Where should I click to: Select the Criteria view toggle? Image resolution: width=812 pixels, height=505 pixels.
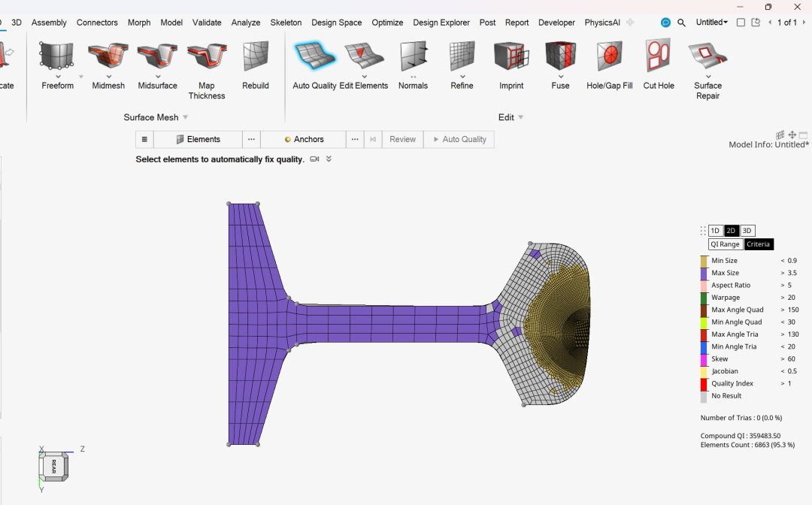coord(758,244)
